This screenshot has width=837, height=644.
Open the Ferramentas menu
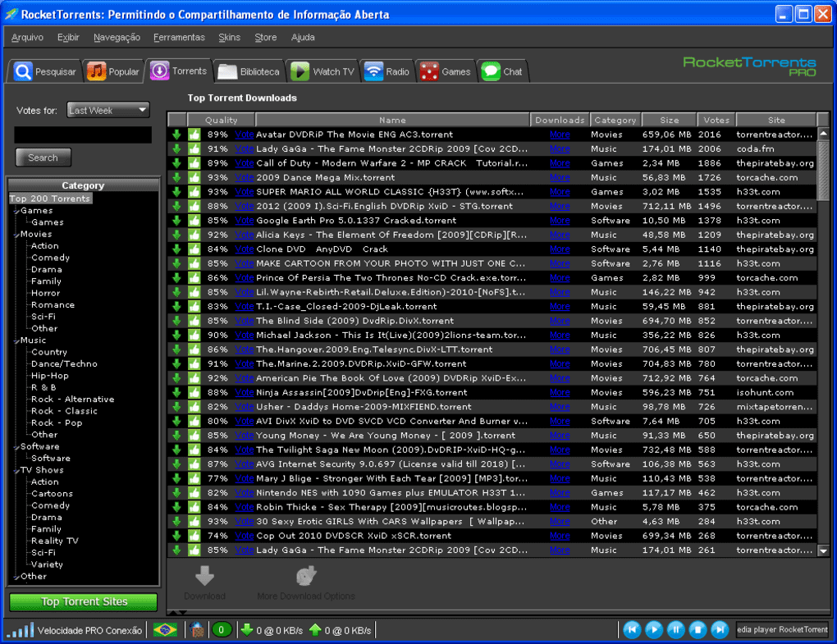coord(179,38)
